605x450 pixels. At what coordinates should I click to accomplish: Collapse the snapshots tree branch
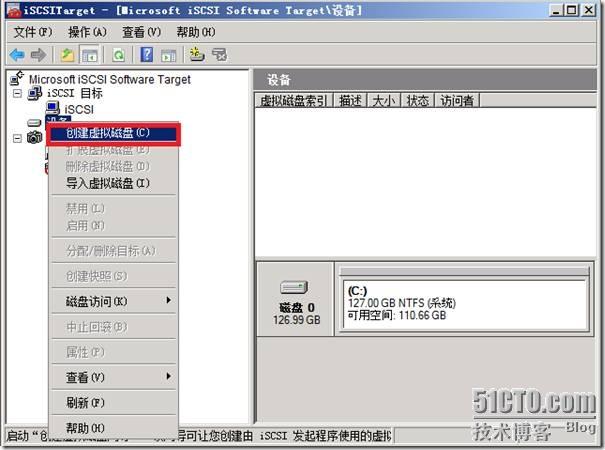pyautogui.click(x=17, y=138)
